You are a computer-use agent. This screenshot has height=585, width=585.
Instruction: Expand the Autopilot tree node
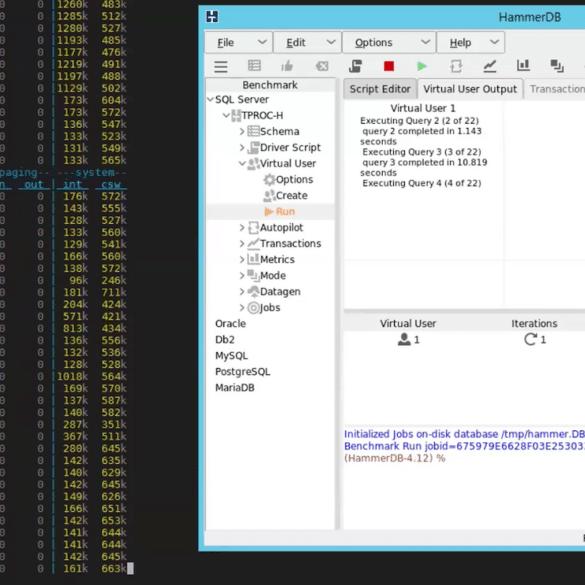pyautogui.click(x=242, y=228)
